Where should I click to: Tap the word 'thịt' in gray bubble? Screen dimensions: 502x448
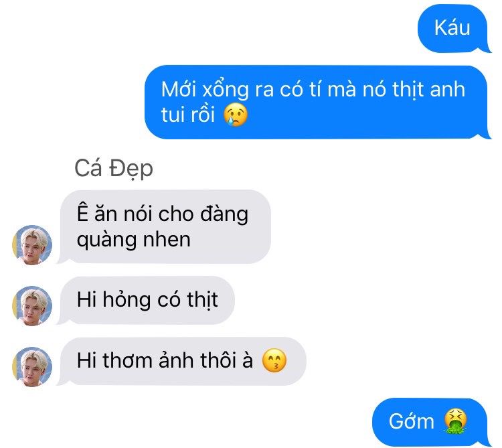pos(202,300)
